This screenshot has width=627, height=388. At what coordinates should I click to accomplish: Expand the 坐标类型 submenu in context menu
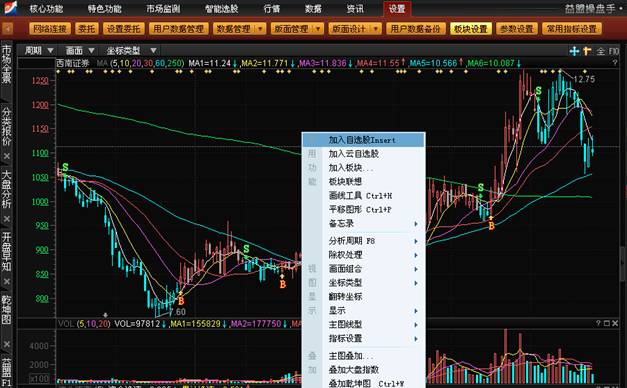pos(416,283)
